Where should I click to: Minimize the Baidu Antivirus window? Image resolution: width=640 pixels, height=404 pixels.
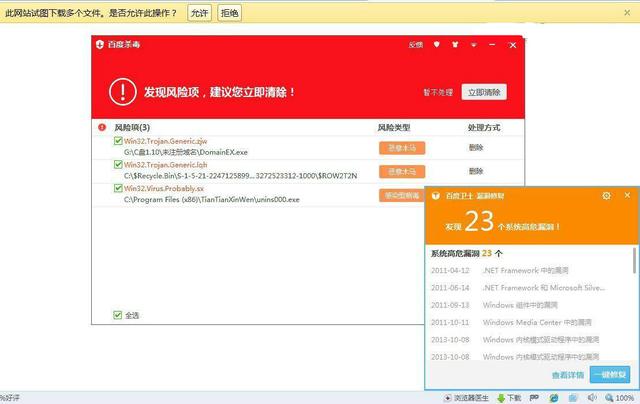pyautogui.click(x=493, y=44)
